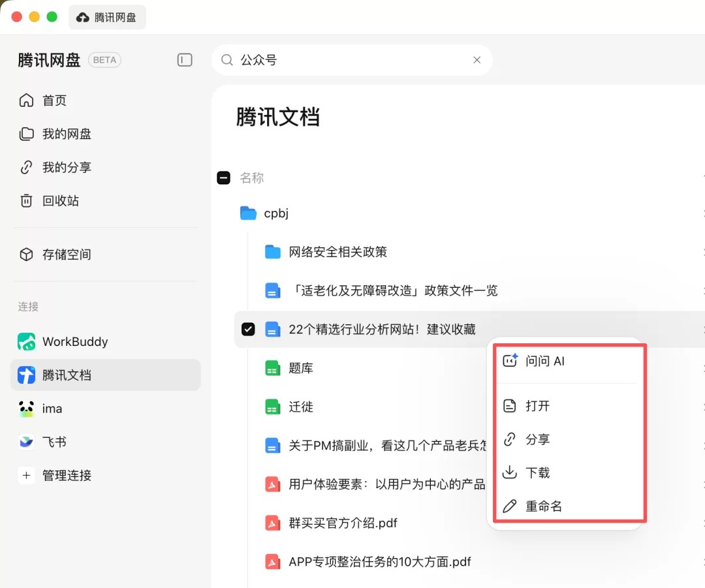Select the ima connection
The height and width of the screenshot is (588, 705).
pos(106,409)
